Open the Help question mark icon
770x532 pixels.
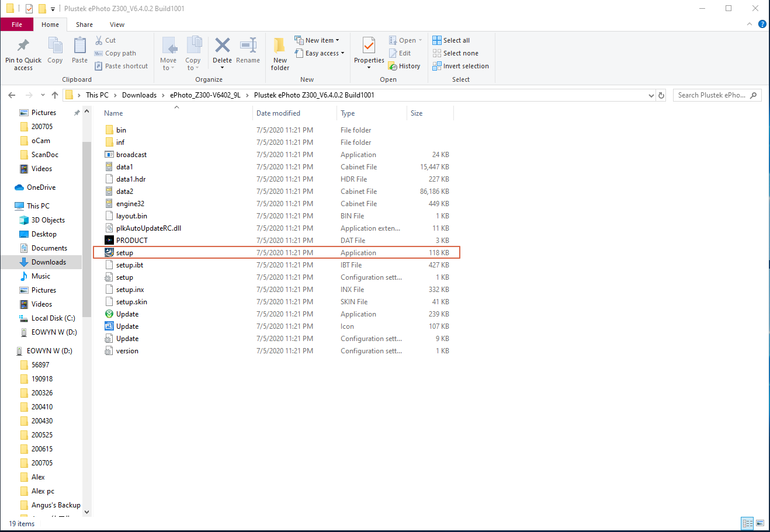(762, 24)
